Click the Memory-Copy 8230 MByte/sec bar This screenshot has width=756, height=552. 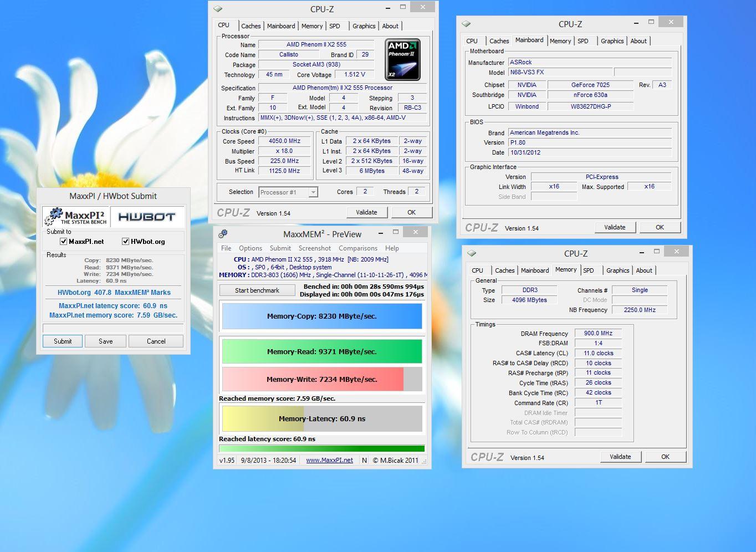(322, 316)
